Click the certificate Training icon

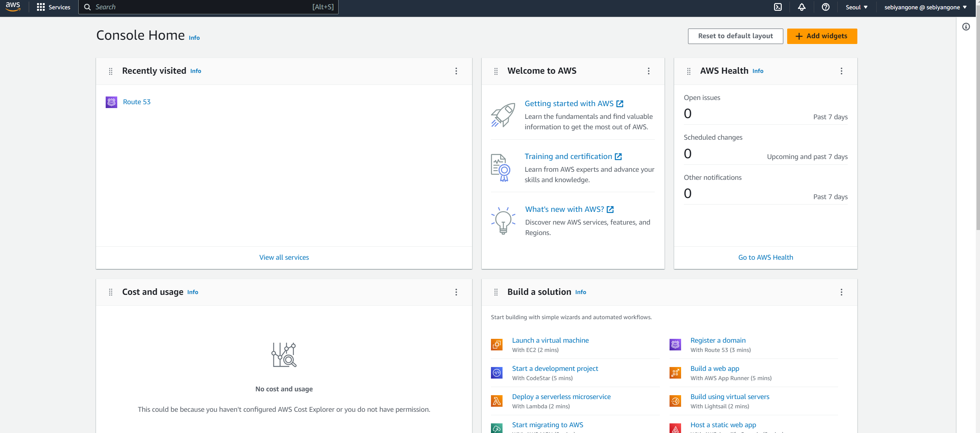click(x=501, y=168)
